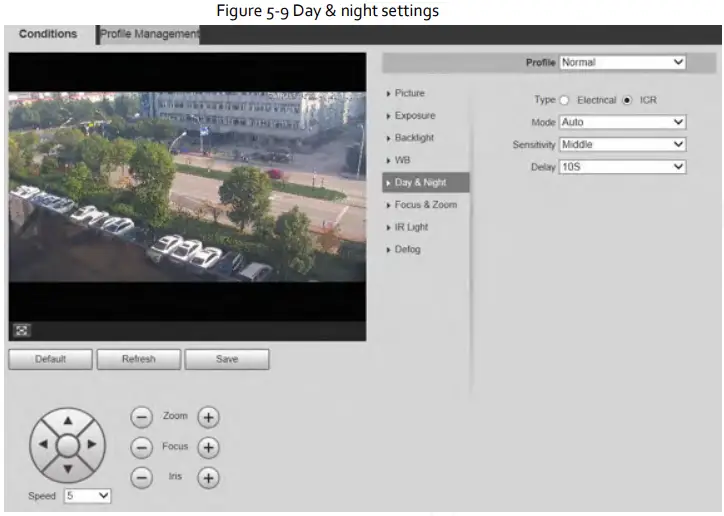The width and height of the screenshot is (724, 516).
Task: Pan camera left with PTZ arrow
Action: coord(43,444)
